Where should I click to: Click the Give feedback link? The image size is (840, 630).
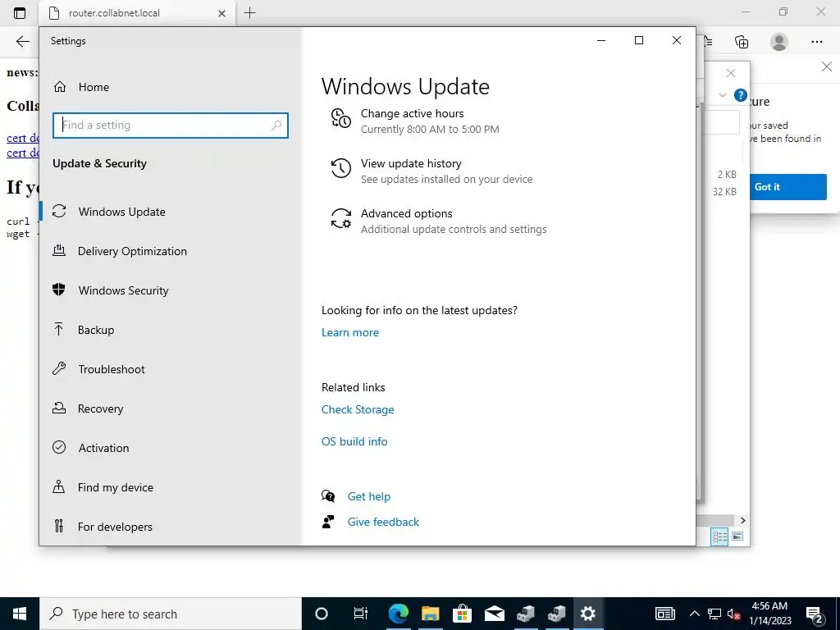pyautogui.click(x=383, y=522)
